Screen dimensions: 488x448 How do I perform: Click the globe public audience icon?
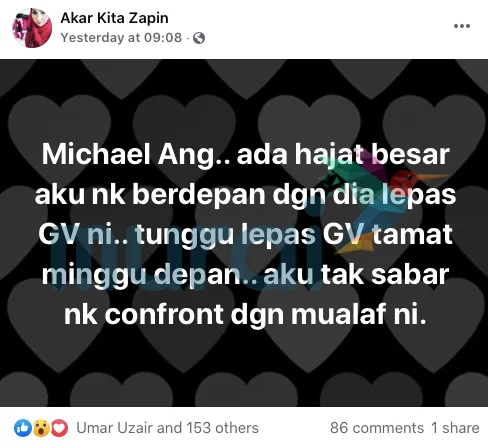click(199, 38)
